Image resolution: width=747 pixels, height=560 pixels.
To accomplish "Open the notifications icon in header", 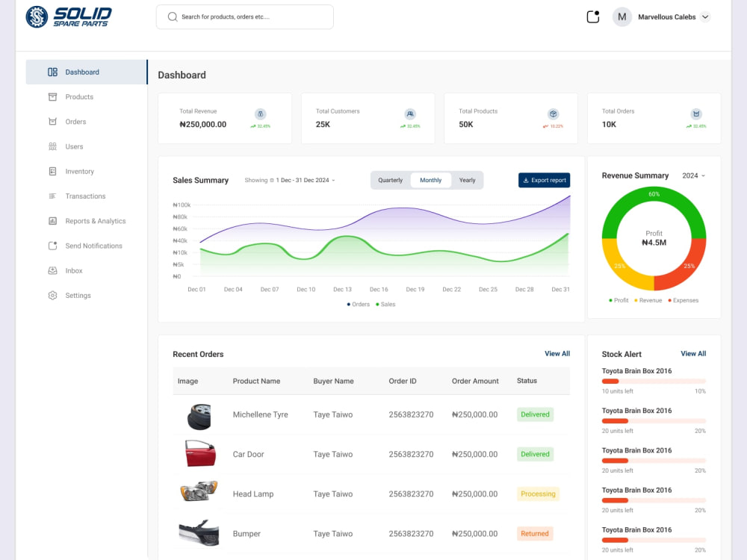I will [x=593, y=16].
